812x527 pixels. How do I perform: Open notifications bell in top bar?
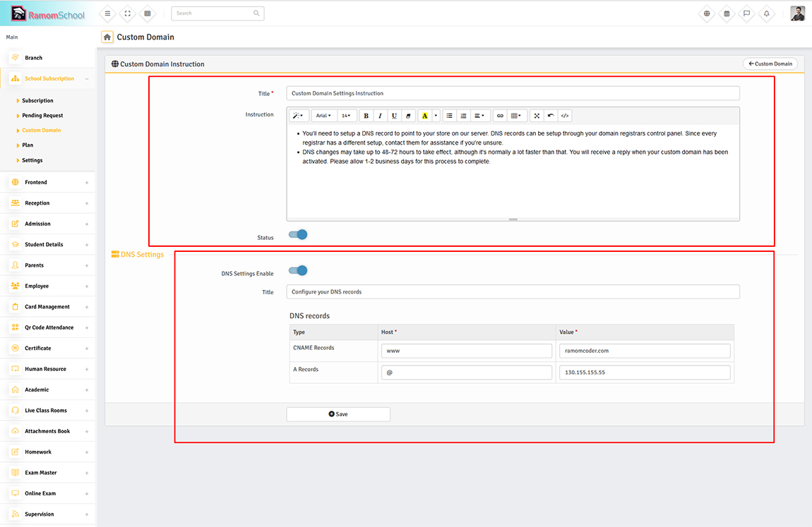tap(766, 13)
